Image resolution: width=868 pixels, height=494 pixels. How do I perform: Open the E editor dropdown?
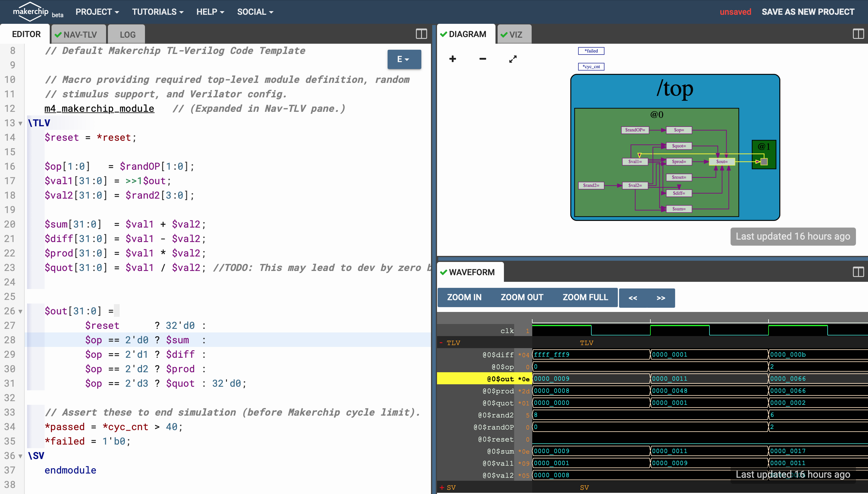point(404,59)
